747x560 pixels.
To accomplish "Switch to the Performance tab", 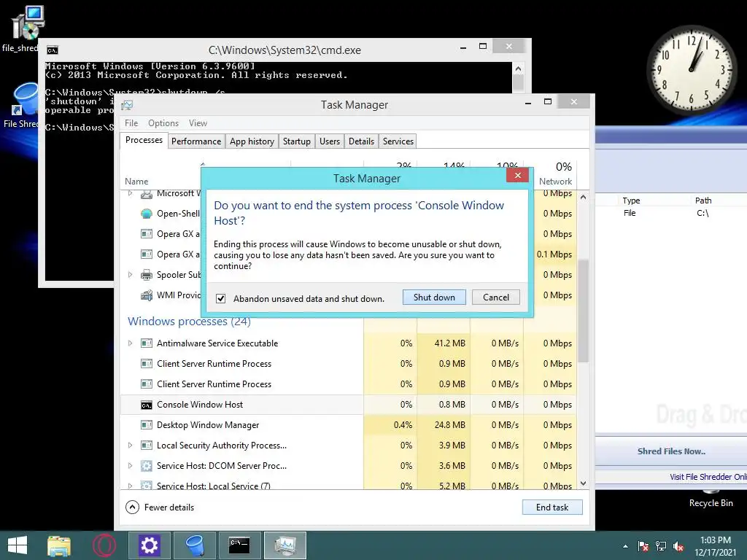I will 196,141.
